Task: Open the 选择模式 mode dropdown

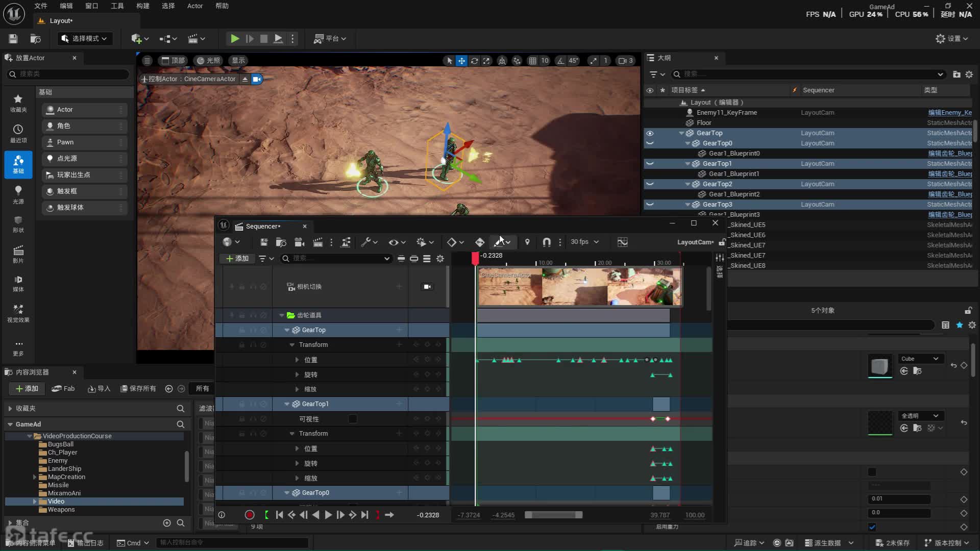Action: [85, 38]
